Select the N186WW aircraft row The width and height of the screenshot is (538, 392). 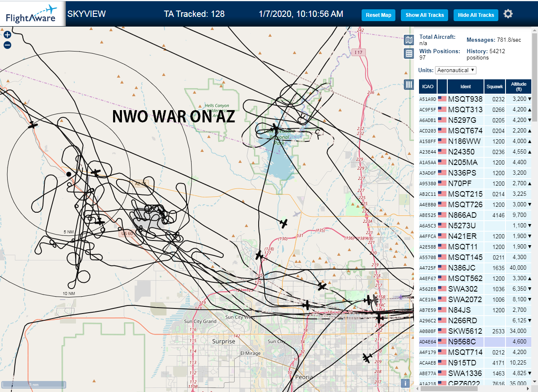tap(476, 141)
